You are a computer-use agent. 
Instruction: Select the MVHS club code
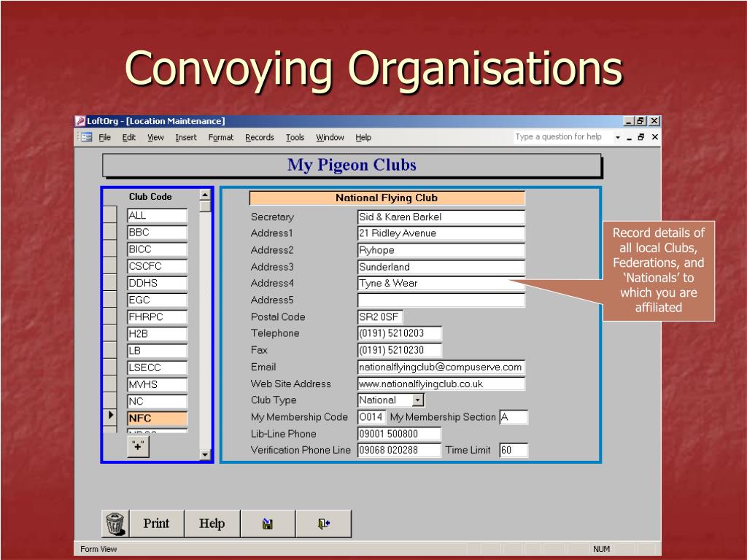click(158, 385)
